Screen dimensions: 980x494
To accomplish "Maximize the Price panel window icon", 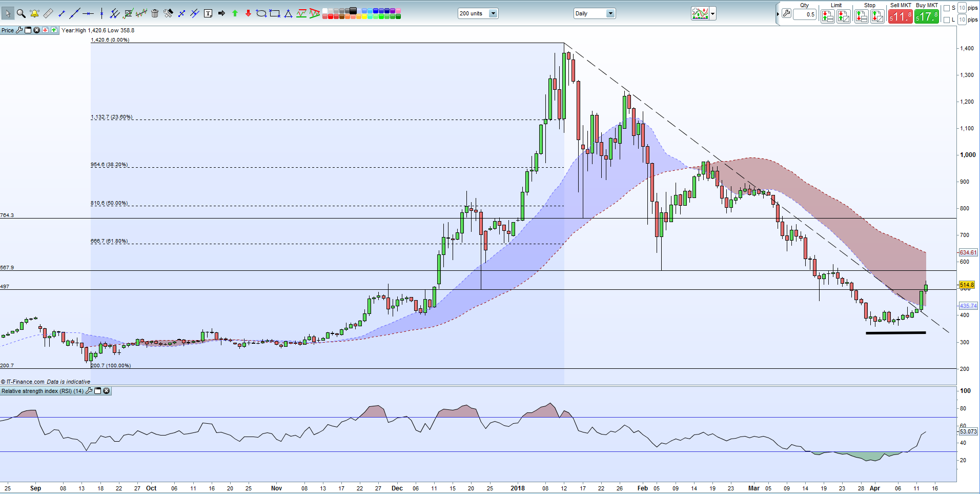I will pos(28,30).
